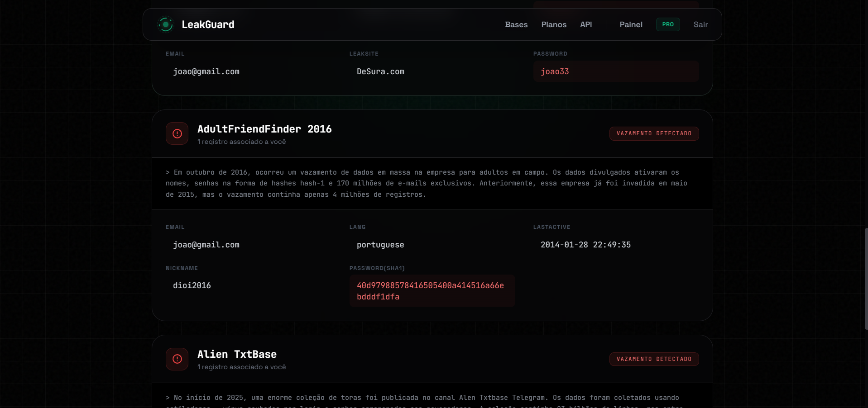Open the API menu item
868x408 pixels.
coord(586,24)
